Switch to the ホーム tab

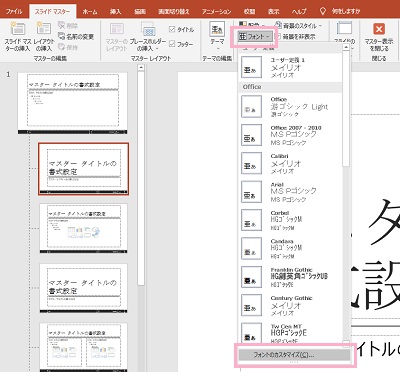point(90,11)
